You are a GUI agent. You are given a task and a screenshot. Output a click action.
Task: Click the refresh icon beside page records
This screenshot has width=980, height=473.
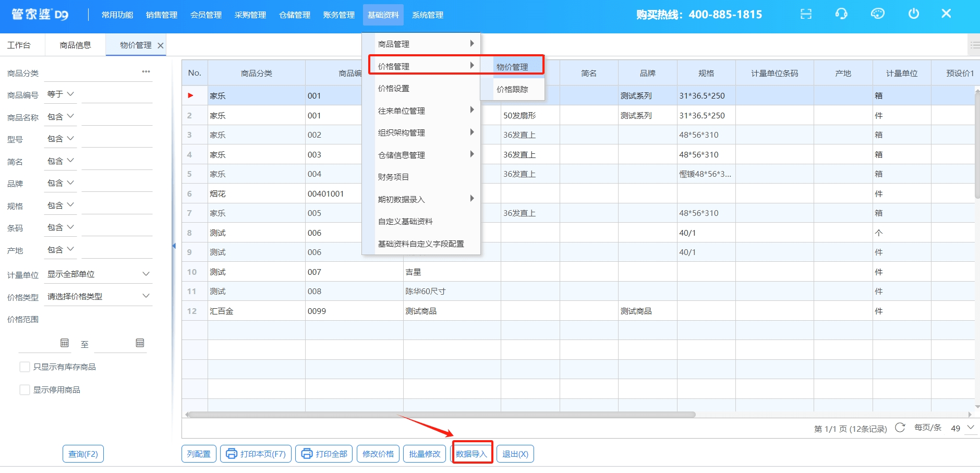click(900, 428)
